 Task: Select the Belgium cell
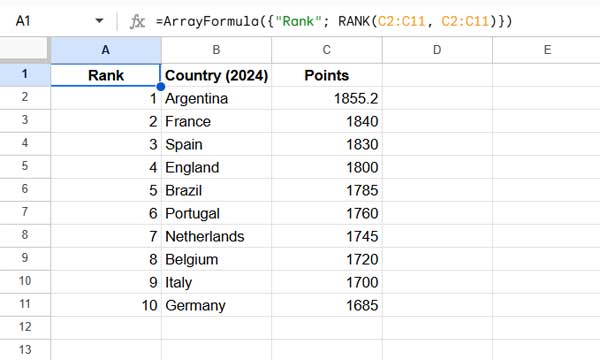216,259
